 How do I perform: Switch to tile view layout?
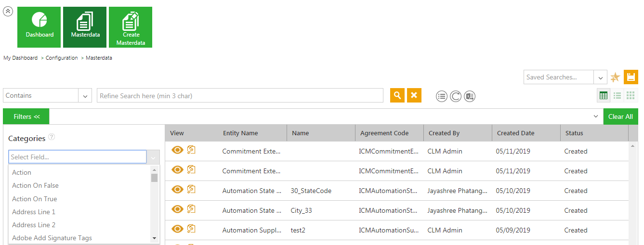tap(630, 95)
